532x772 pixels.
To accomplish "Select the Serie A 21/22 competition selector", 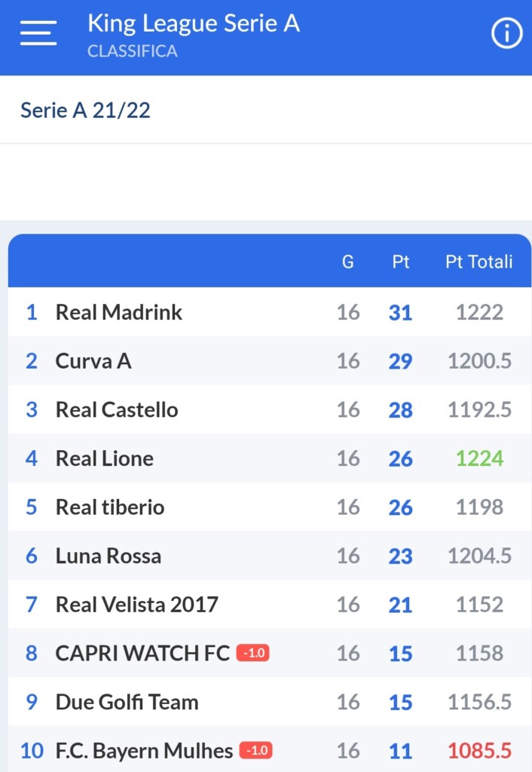I will [266, 110].
